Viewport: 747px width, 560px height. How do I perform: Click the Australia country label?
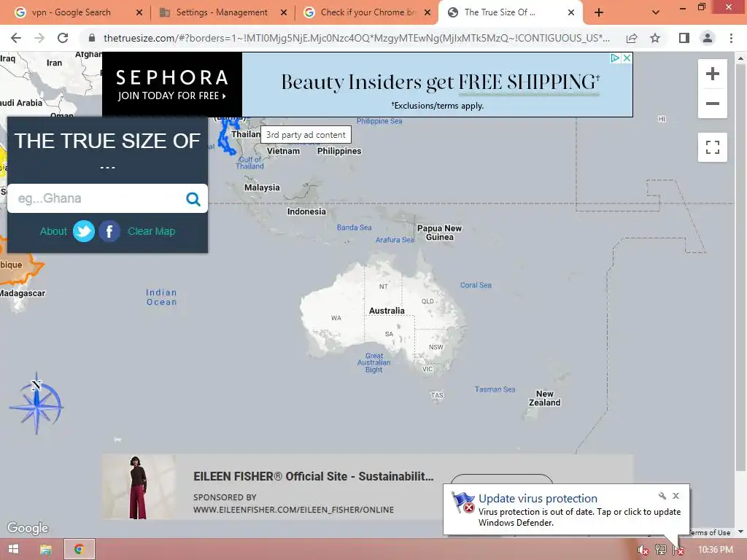tap(387, 311)
